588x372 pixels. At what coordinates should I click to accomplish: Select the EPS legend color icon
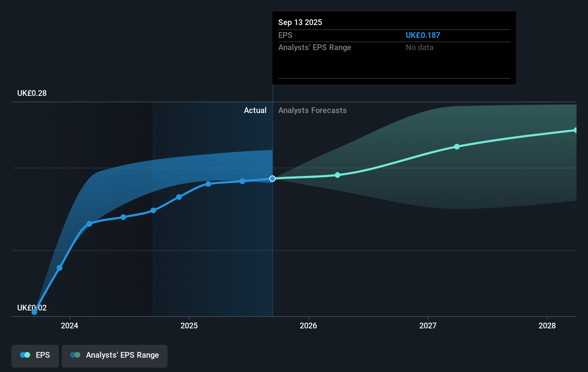pyautogui.click(x=25, y=354)
